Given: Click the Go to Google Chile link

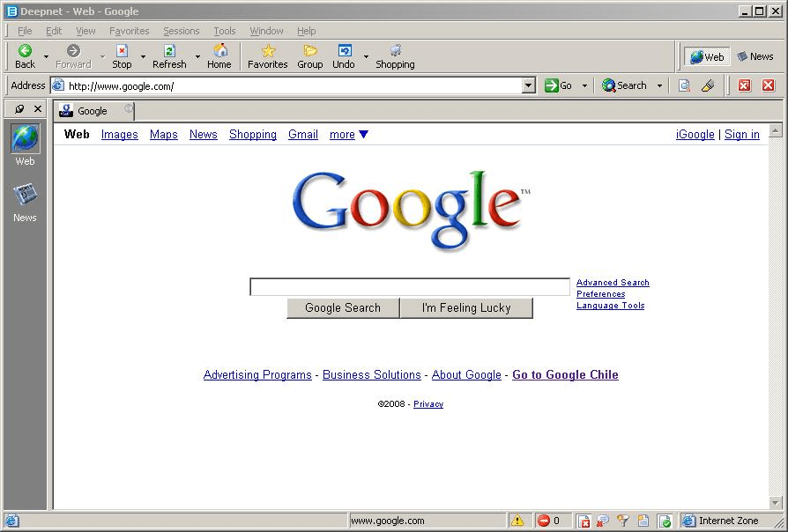Looking at the screenshot, I should [565, 374].
